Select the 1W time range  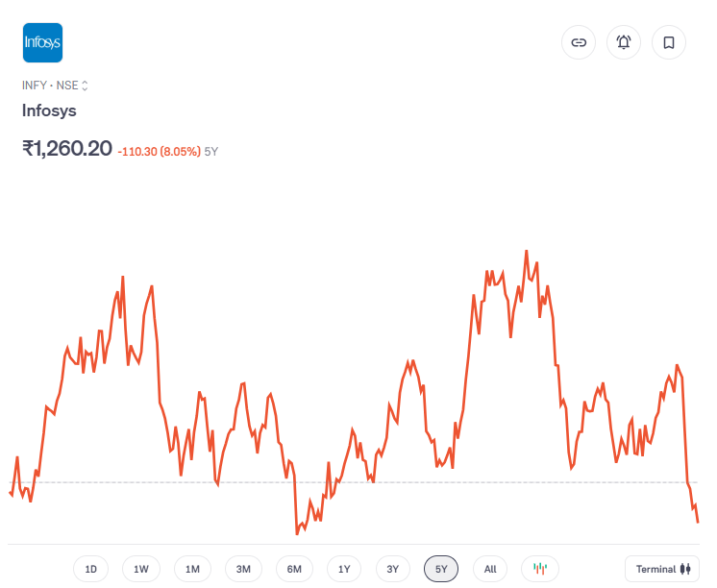141,569
